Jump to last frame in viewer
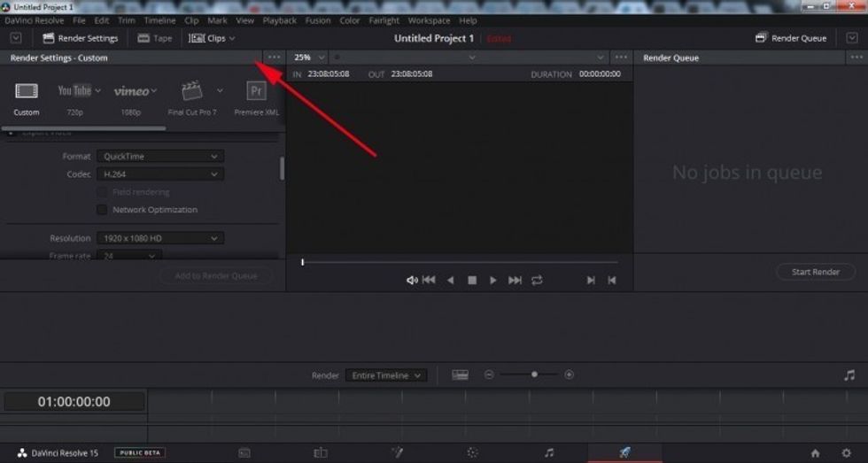This screenshot has width=868, height=463. pyautogui.click(x=515, y=281)
